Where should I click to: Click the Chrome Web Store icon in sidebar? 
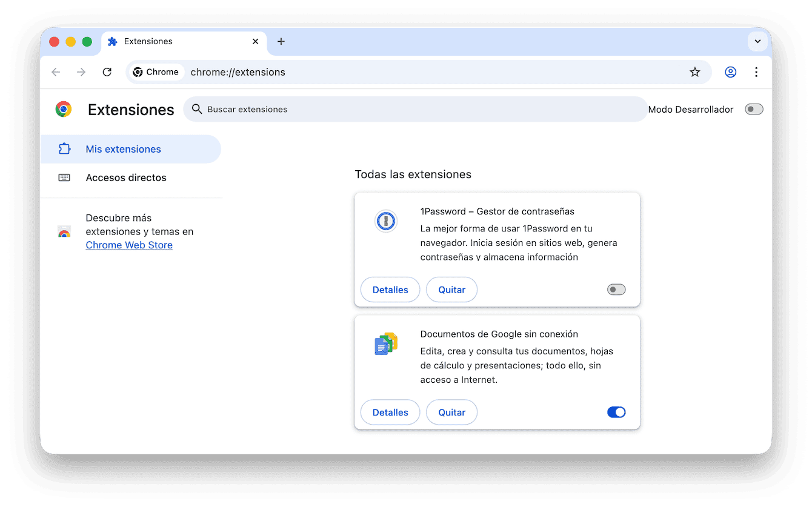click(64, 231)
